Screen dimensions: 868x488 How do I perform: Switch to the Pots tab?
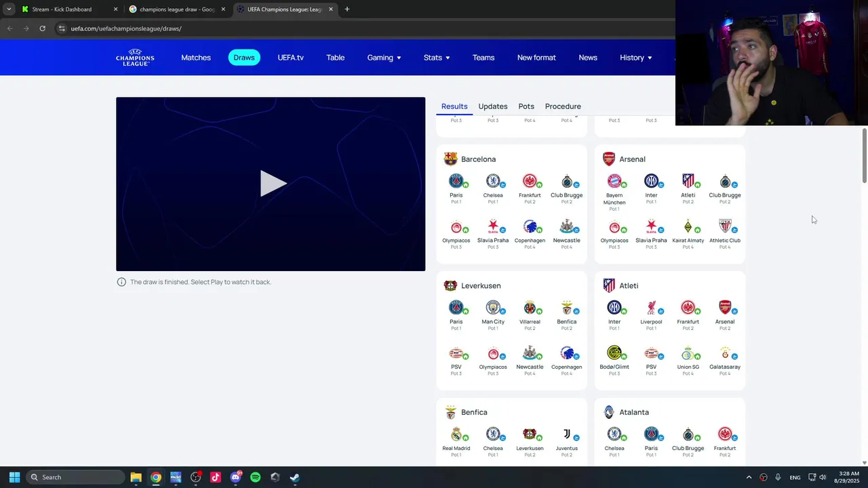[x=526, y=106]
